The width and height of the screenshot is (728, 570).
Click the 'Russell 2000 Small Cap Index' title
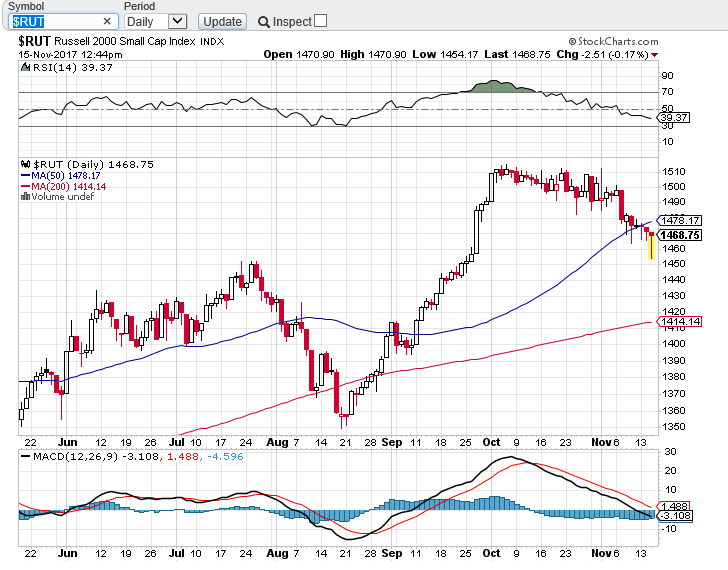[125, 42]
